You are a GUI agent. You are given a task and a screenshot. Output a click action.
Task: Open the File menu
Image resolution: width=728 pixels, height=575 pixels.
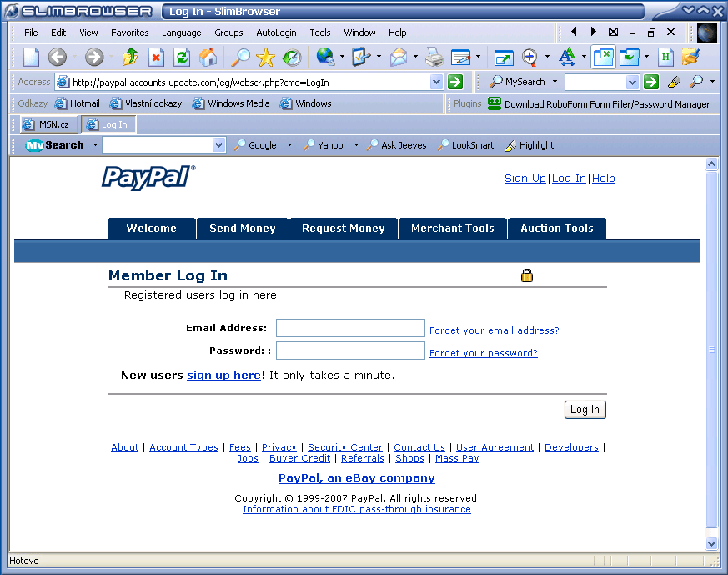tap(31, 33)
